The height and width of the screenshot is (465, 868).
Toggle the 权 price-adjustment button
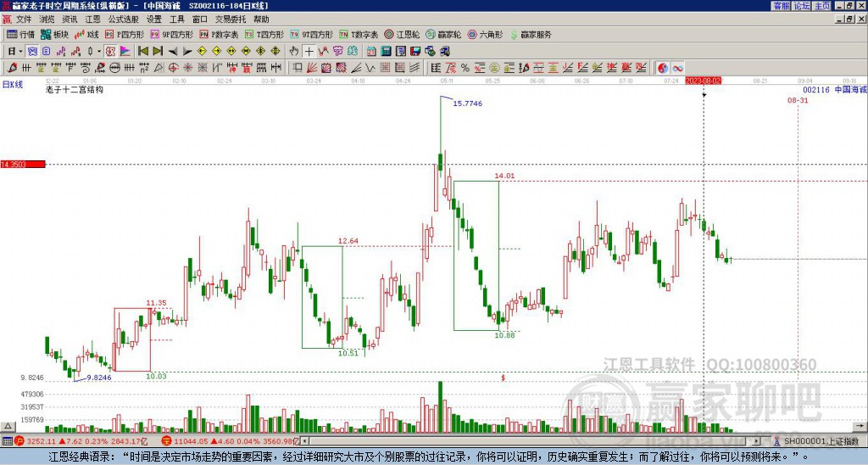(x=110, y=52)
